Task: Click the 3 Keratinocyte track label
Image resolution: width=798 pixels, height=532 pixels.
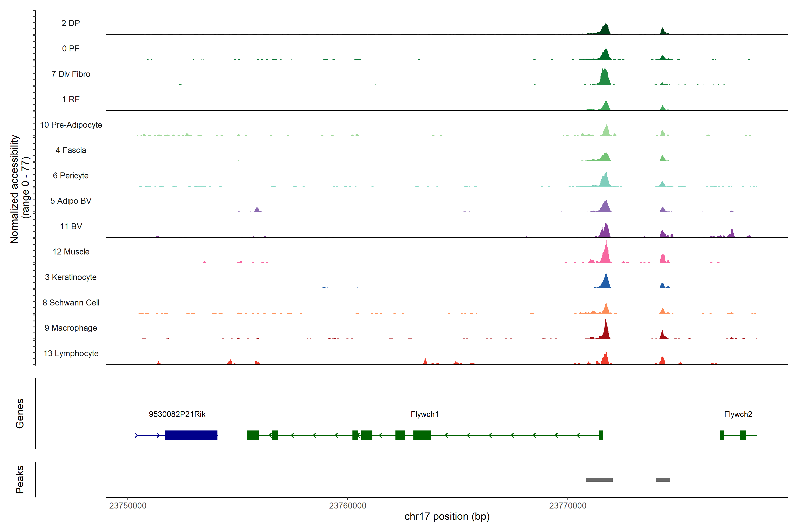Action: coord(71,277)
